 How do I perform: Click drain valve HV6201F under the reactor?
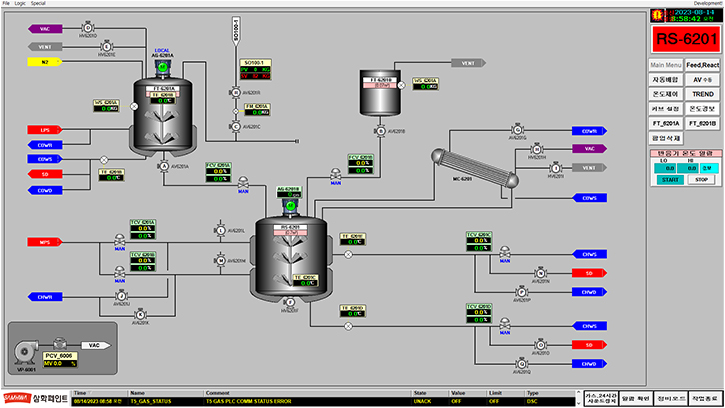(290, 303)
